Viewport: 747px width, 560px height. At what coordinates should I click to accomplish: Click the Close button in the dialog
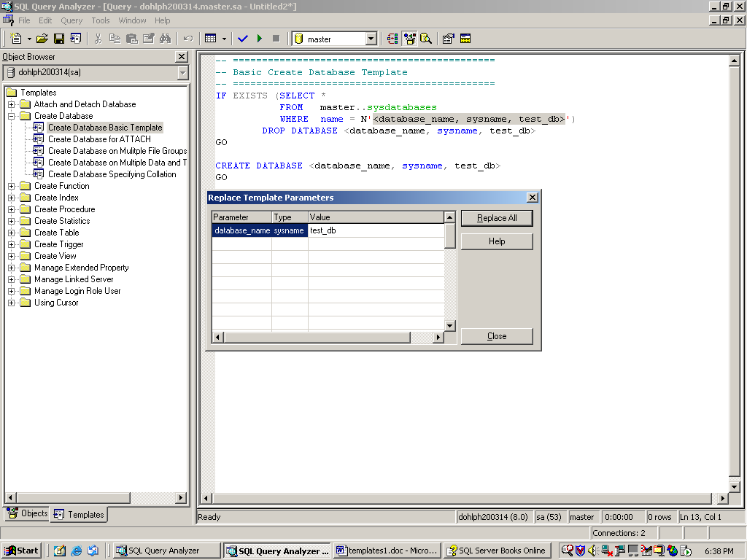[x=497, y=336]
